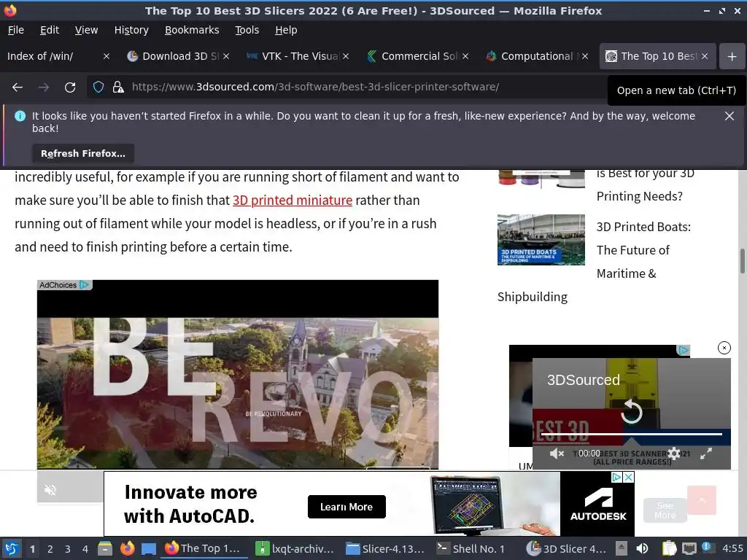This screenshot has height=560, width=747.
Task: Replay the 3DSourced video
Action: tap(632, 412)
